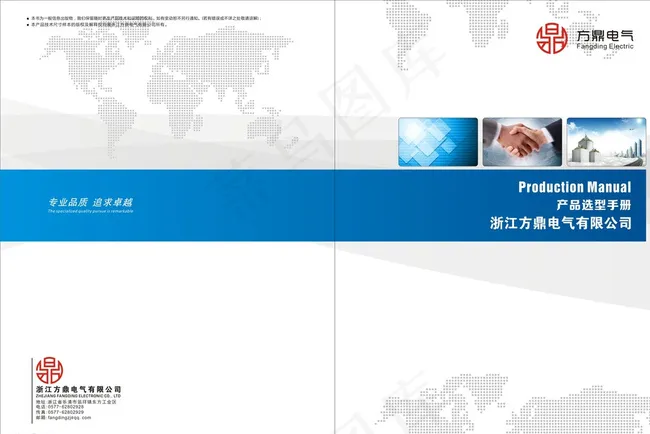Click the email line at the bottom left
This screenshot has width=650, height=434.
coord(63,418)
